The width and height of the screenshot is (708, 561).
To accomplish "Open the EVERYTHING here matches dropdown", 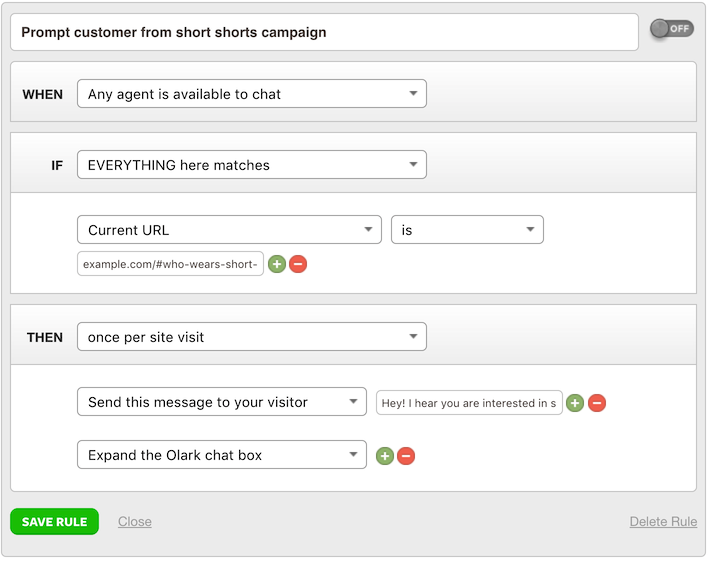I will coord(251,165).
